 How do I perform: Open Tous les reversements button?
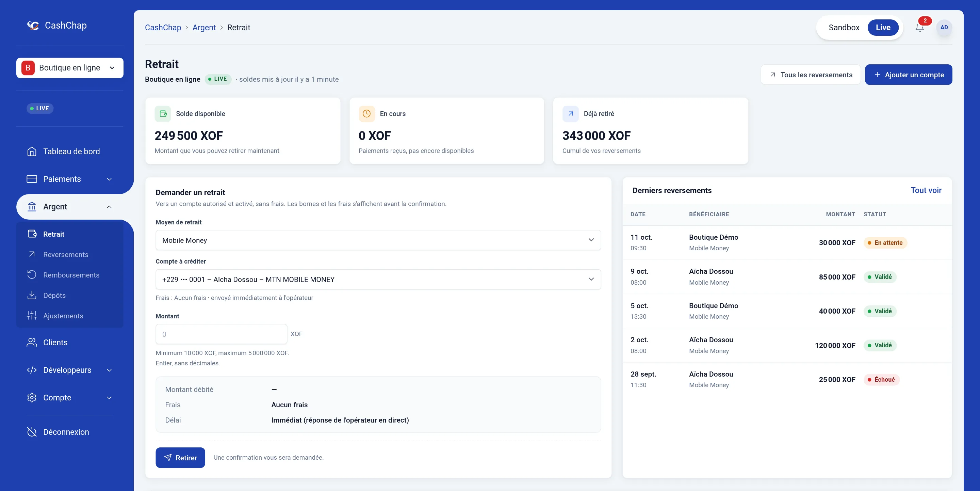coord(811,75)
